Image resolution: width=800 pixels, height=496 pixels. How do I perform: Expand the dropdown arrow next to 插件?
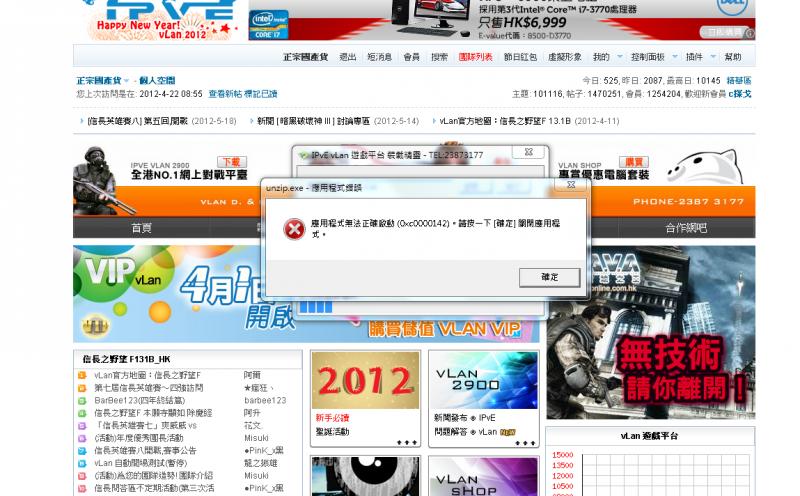point(713,57)
